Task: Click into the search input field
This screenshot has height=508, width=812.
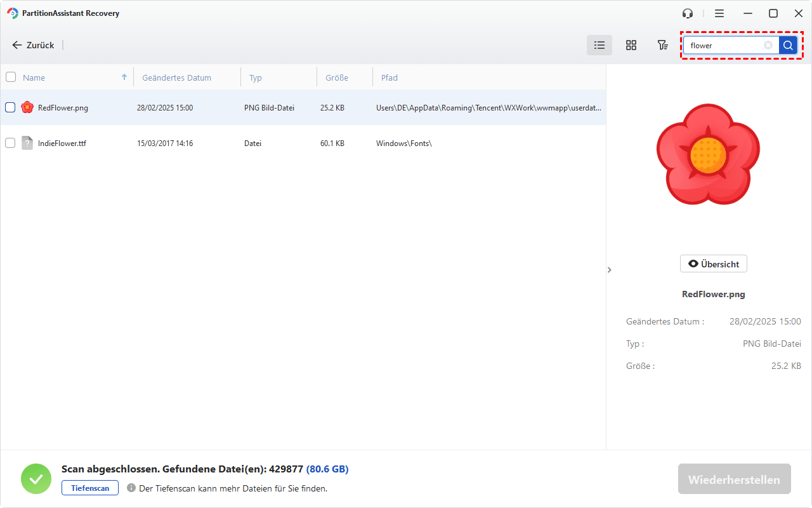Action: tap(723, 46)
